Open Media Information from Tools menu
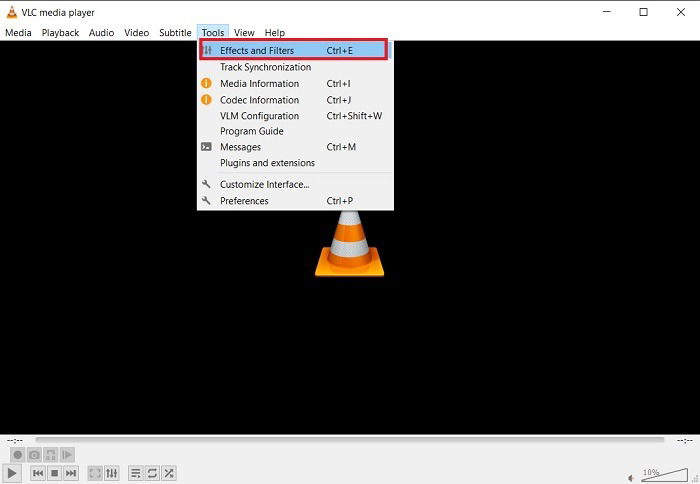Screen dimensions: 700x484 (295, 83)
